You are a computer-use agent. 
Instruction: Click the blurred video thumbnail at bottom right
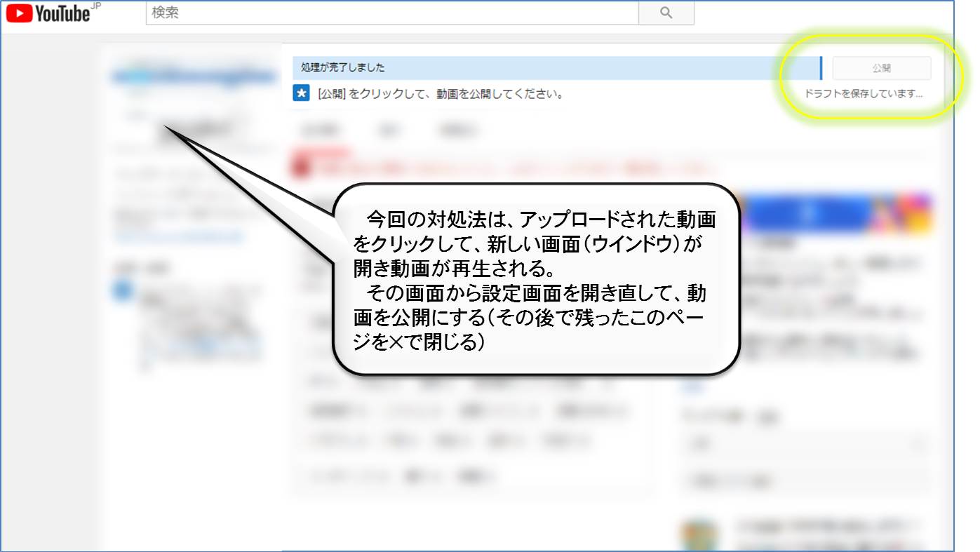(701, 534)
